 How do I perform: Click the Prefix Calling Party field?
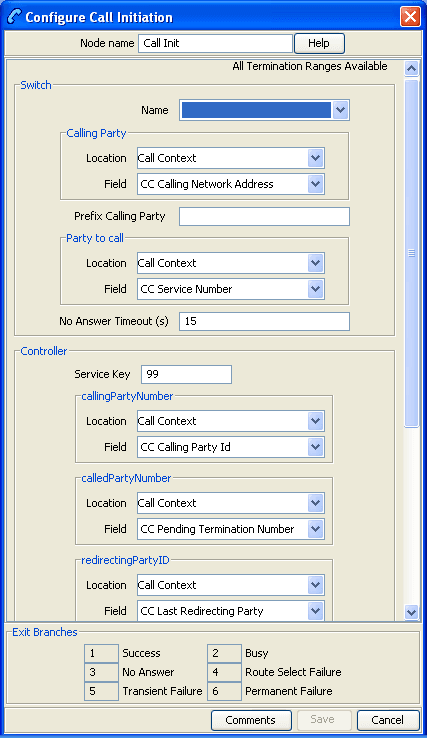[264, 217]
